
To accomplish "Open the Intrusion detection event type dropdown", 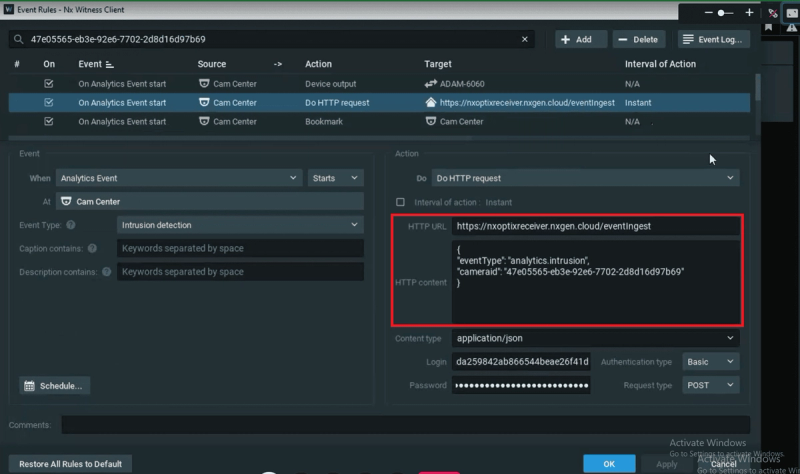I will (240, 225).
